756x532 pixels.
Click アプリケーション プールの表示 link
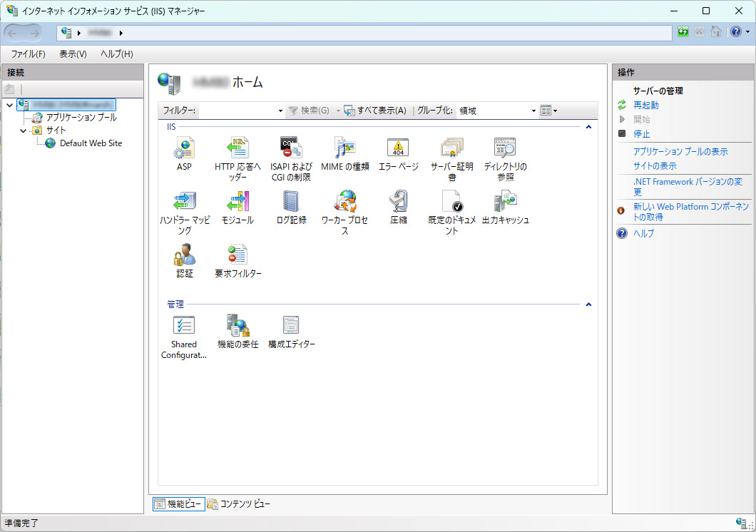(x=680, y=152)
